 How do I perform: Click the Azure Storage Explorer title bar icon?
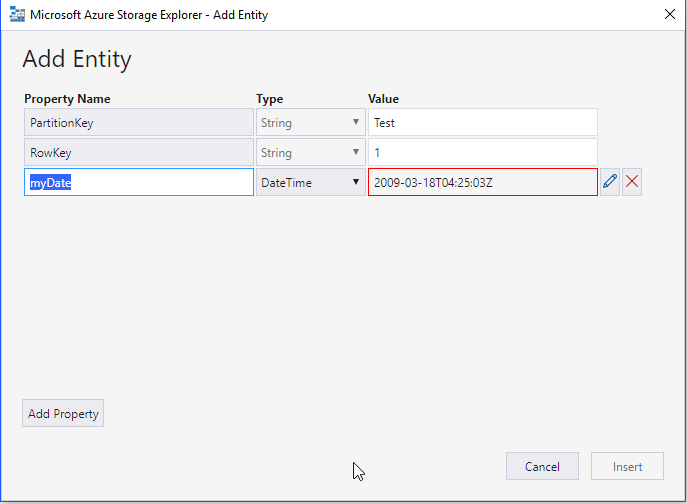[x=17, y=14]
